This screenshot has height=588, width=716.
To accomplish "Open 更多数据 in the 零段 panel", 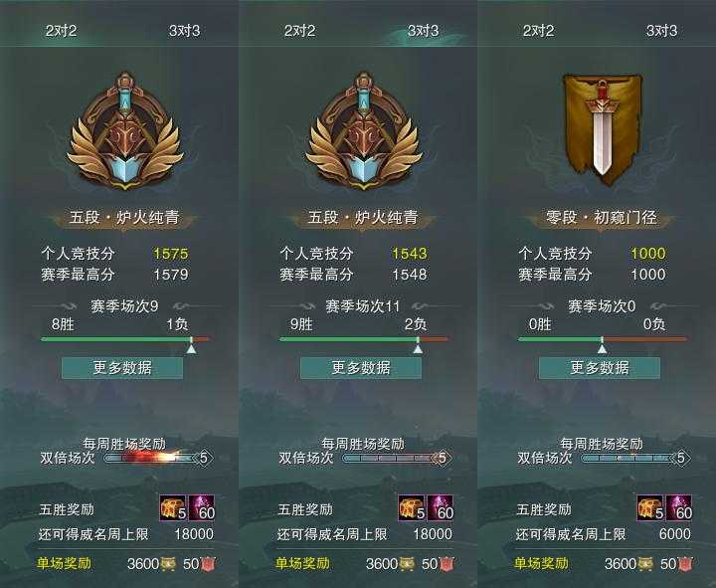I will (600, 368).
